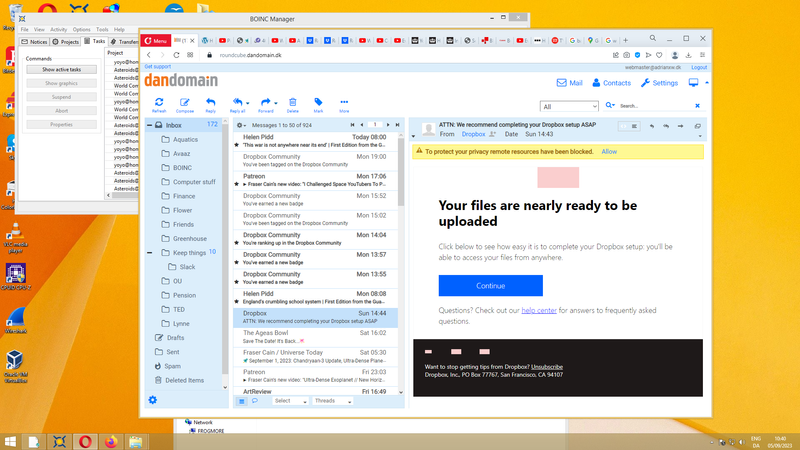Image resolution: width=800 pixels, height=450 pixels.
Task: Click the Reply all toolbar icon
Action: [237, 105]
